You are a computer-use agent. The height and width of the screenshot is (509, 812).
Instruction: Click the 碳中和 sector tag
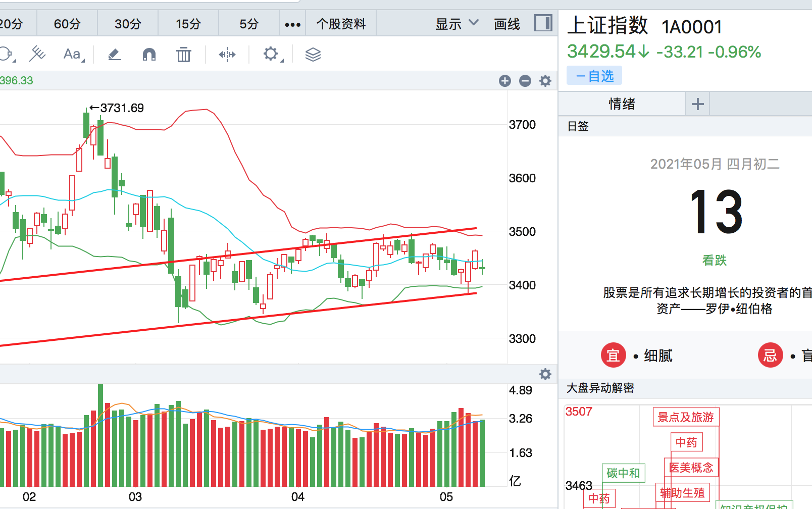[x=623, y=473]
